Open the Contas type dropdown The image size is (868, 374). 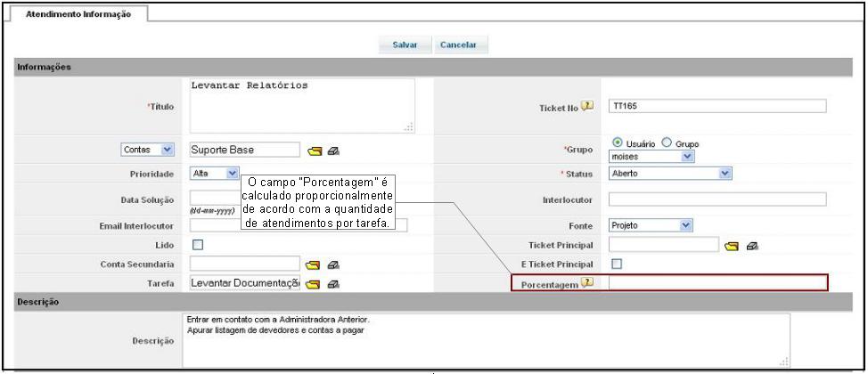coord(147,150)
